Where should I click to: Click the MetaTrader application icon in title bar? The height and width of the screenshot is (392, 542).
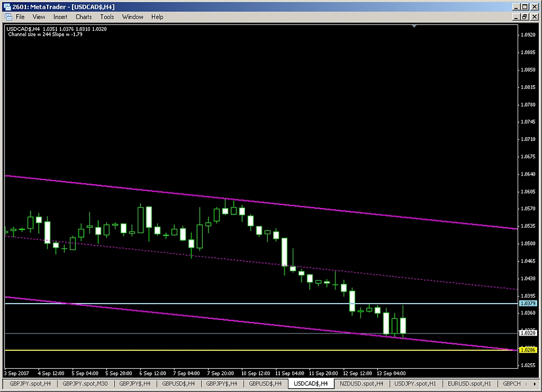click(7, 7)
